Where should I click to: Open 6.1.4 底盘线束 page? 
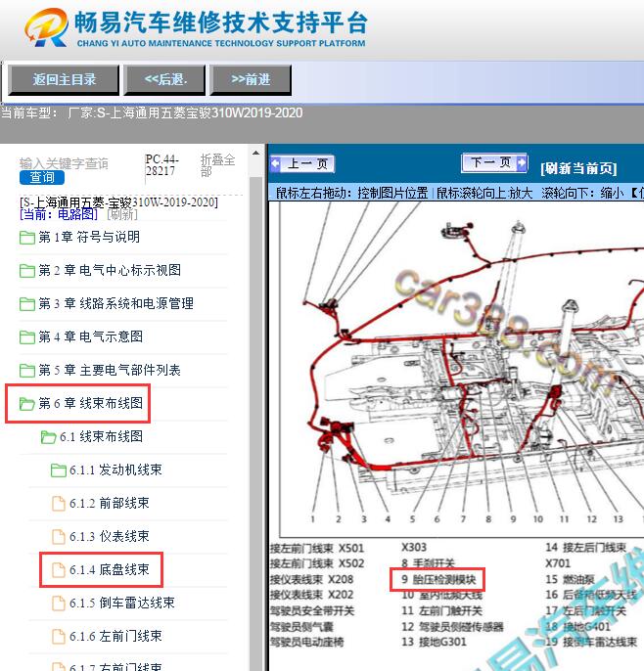coord(109,569)
